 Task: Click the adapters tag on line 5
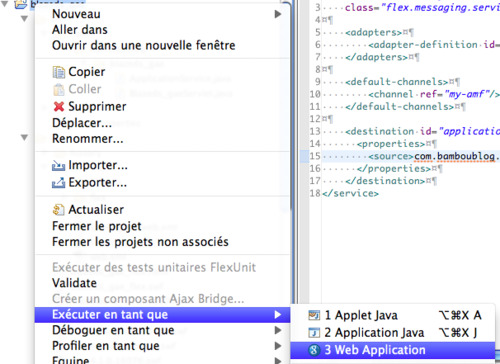373,32
